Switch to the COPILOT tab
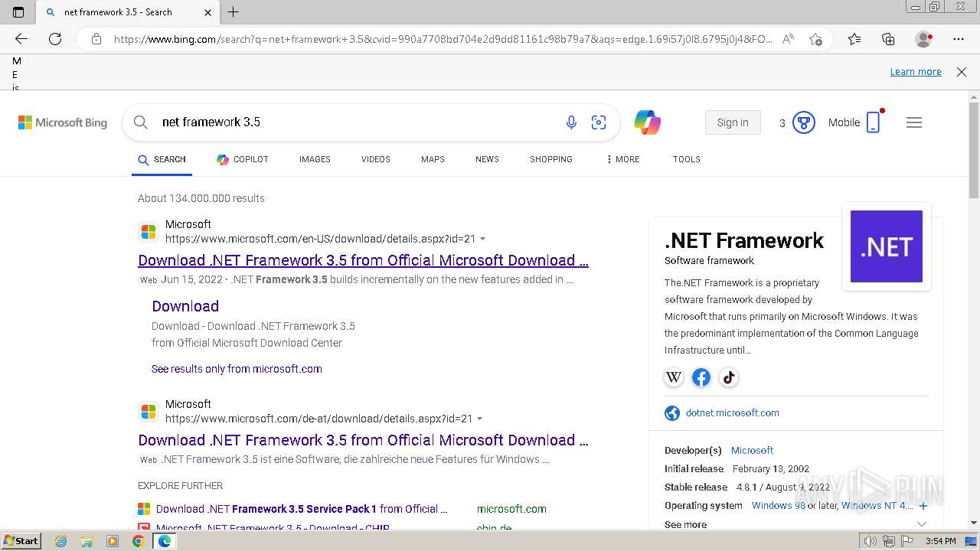The width and height of the screenshot is (980, 551). point(242,159)
